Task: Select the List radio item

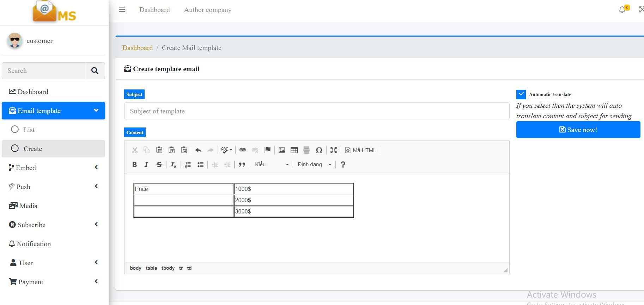Action: click(x=15, y=130)
